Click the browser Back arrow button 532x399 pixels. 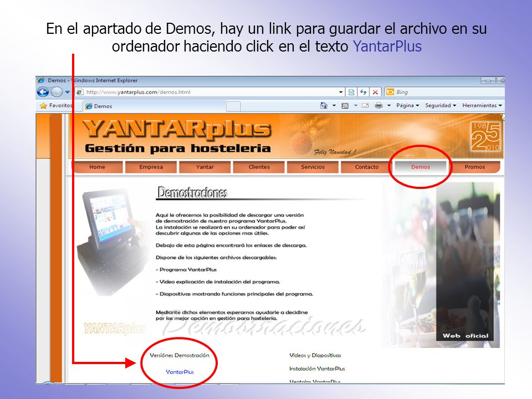[x=43, y=92]
